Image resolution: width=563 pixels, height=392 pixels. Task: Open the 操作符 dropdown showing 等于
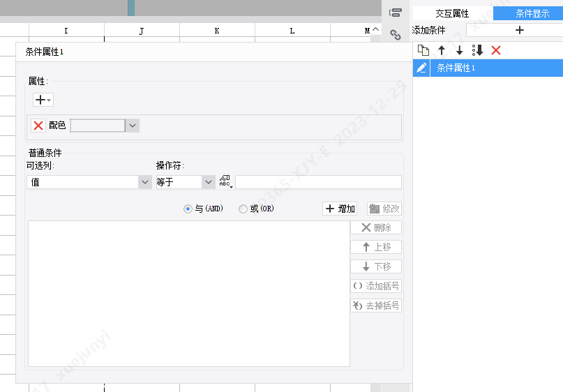(186, 182)
